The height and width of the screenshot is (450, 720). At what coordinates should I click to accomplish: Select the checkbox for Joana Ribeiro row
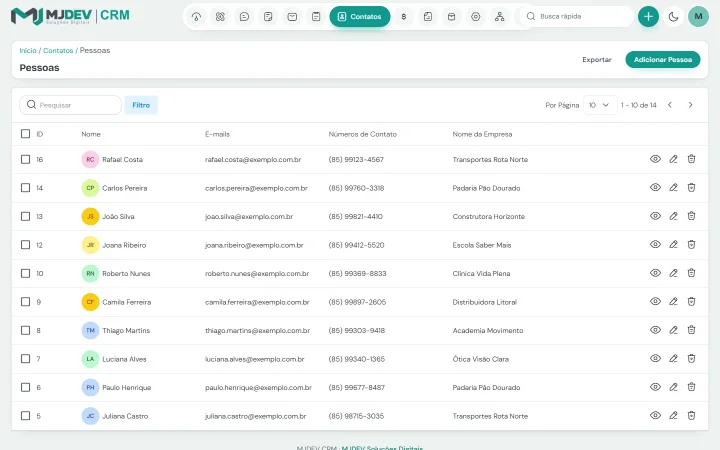(x=25, y=245)
